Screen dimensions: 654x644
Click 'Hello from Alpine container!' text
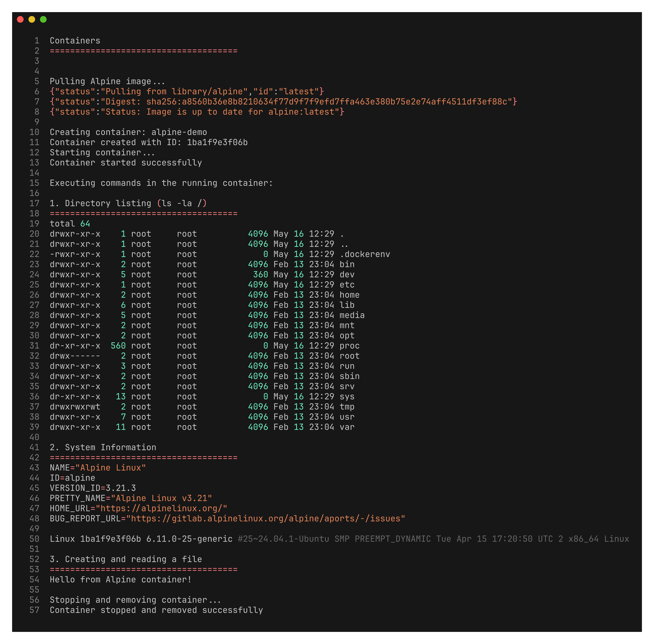coord(120,579)
